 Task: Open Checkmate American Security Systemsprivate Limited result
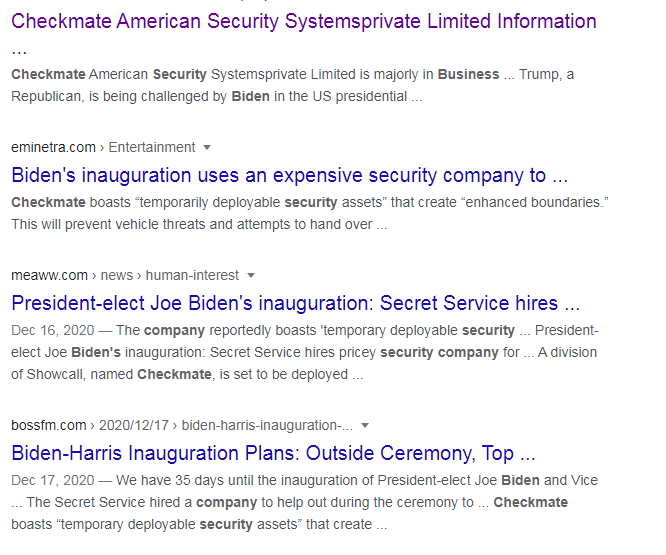click(x=304, y=22)
